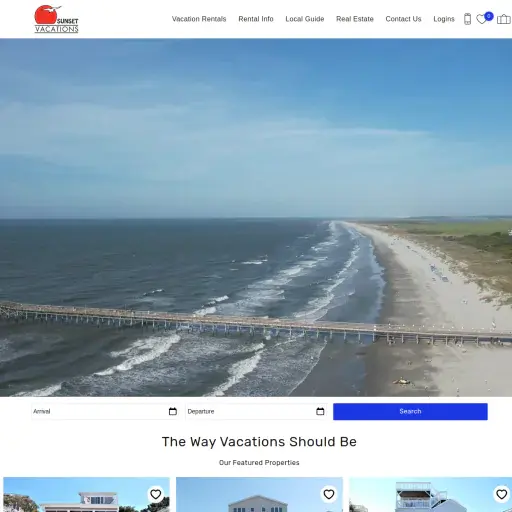Open the Real Estate menu item
Image resolution: width=512 pixels, height=512 pixels.
pyautogui.click(x=355, y=19)
